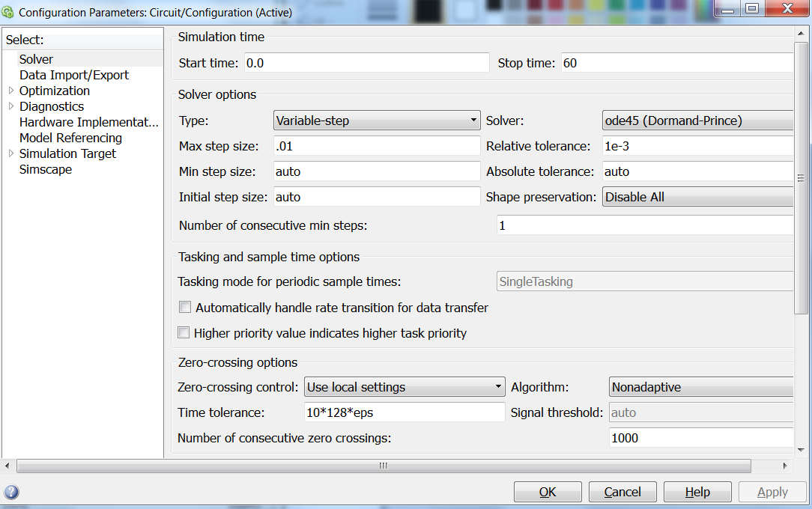Check higher priority value indicates higher task priority
Screen dimensions: 812x509
184,331
